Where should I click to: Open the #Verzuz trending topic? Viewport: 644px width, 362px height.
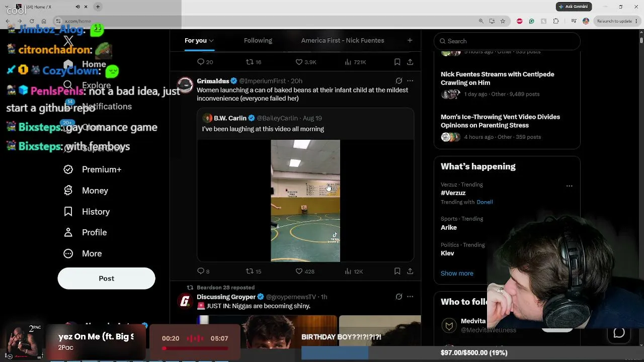(x=453, y=193)
